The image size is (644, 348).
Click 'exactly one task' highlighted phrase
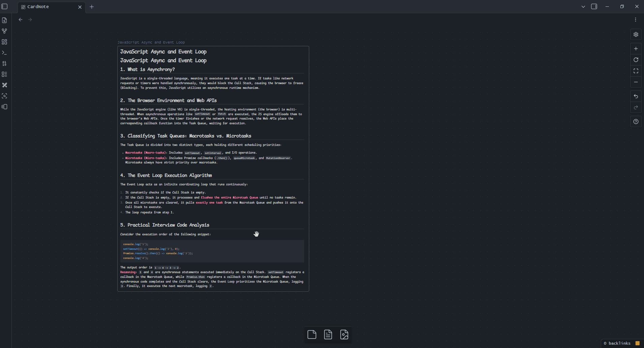pyautogui.click(x=209, y=203)
